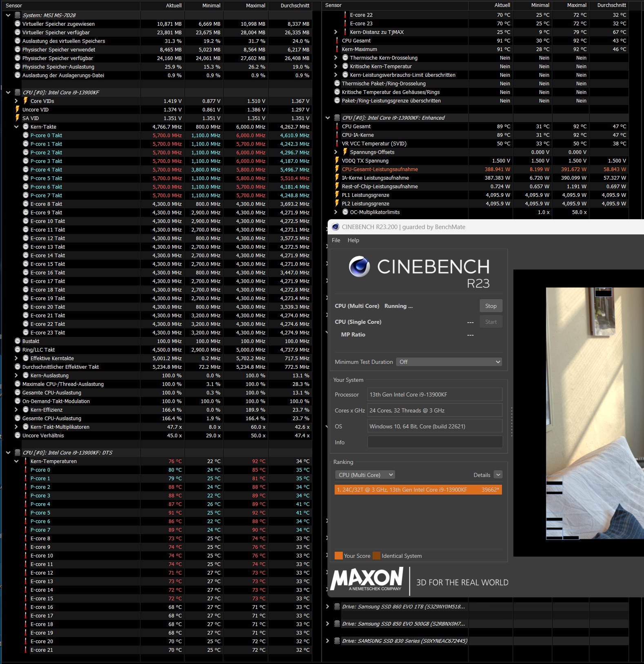Screen dimensions: 644x664
Task: Click the thermometer icon beside VR VCC Temperatur (SVID)
Action: pos(337,143)
